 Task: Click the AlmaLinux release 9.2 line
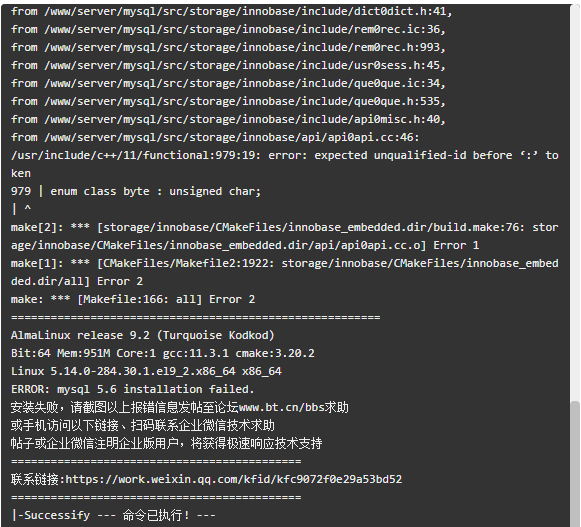coord(143,335)
